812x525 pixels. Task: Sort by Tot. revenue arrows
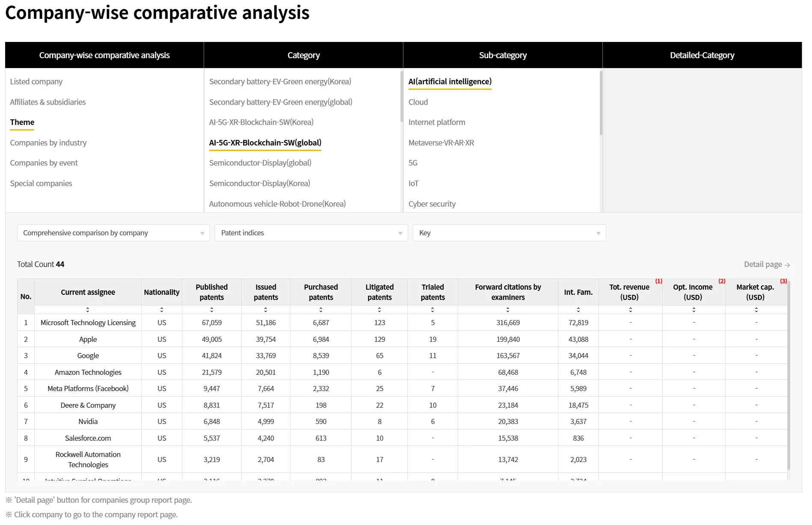tap(631, 310)
